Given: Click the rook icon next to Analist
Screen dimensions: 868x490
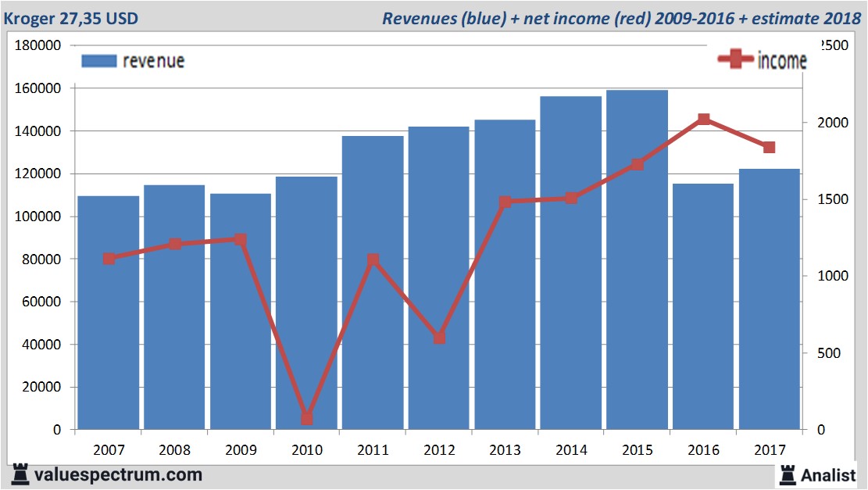Looking at the screenshot, I should (787, 474).
